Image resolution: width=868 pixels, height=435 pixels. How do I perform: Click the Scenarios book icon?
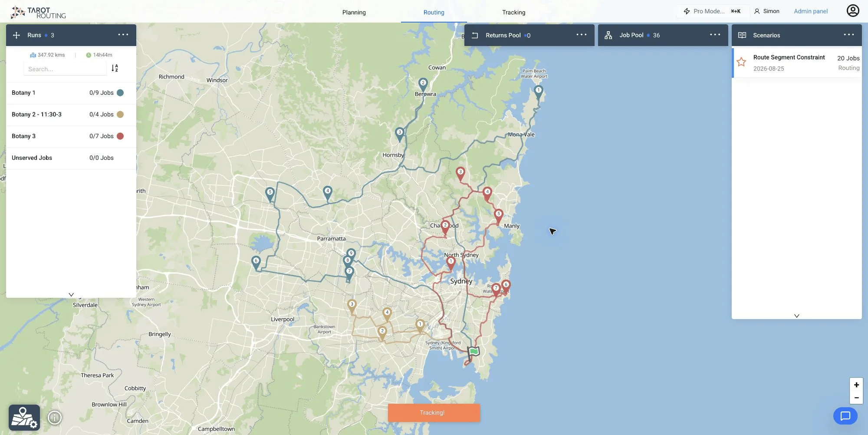click(x=742, y=35)
